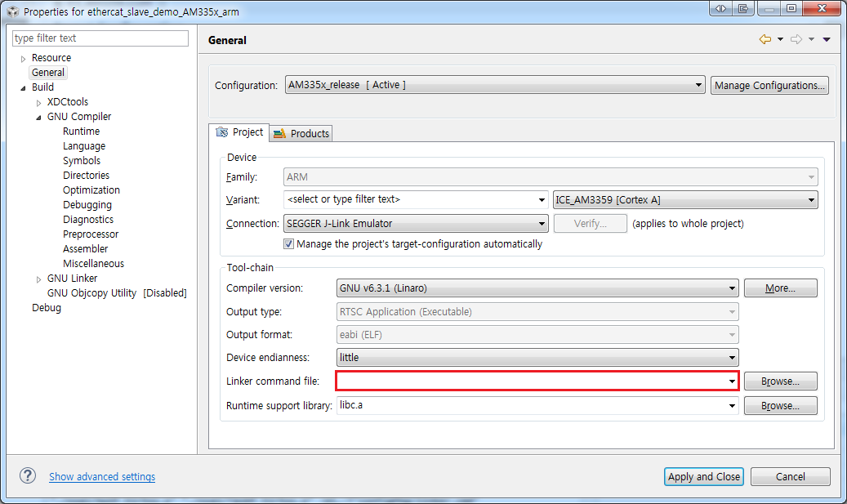Screen dimensions: 847x504
Task: Select XDCtools in the tree
Action: 68,101
